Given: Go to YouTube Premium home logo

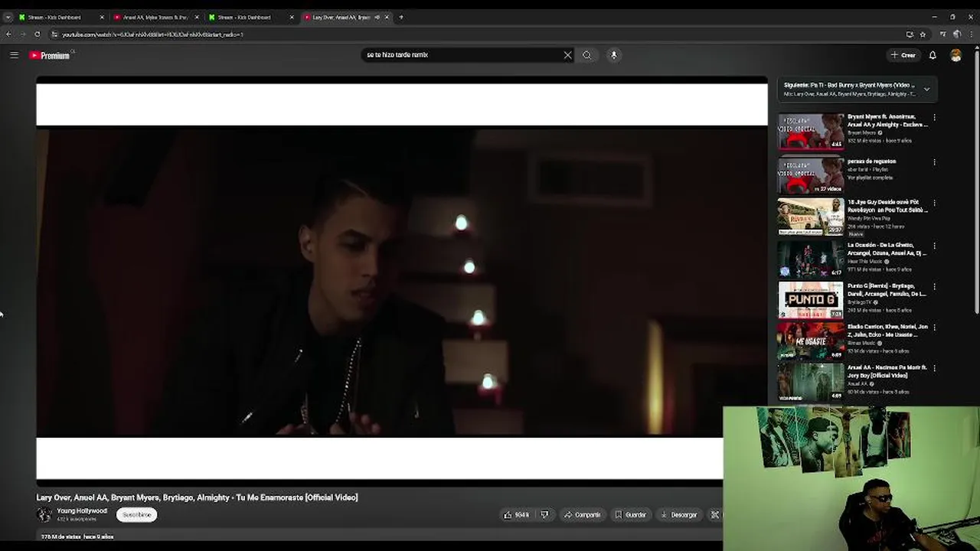Looking at the screenshot, I should pyautogui.click(x=50, y=55).
